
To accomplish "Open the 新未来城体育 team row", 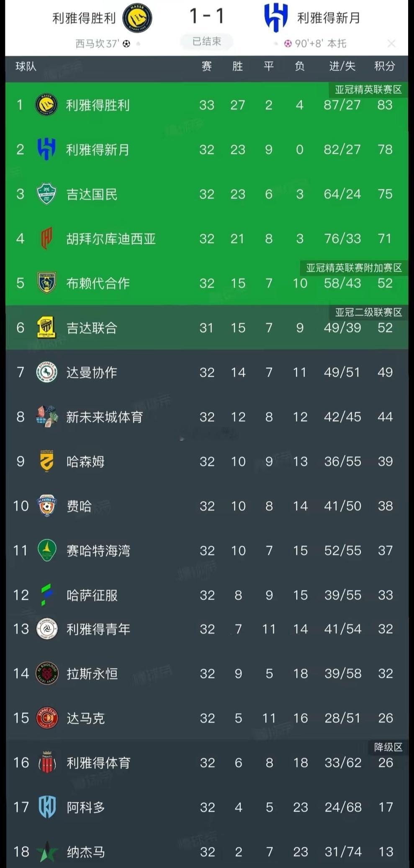I will (x=207, y=417).
